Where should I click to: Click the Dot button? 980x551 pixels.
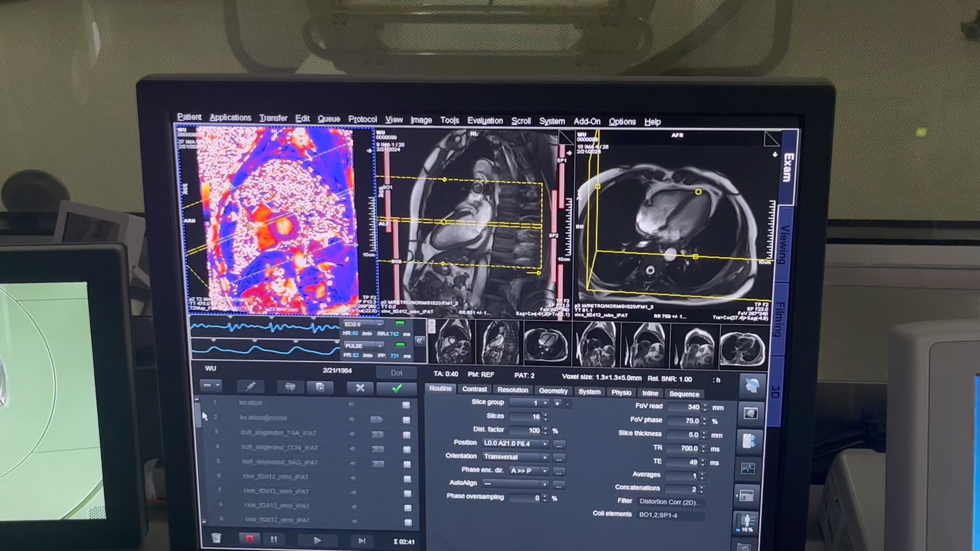pos(396,373)
